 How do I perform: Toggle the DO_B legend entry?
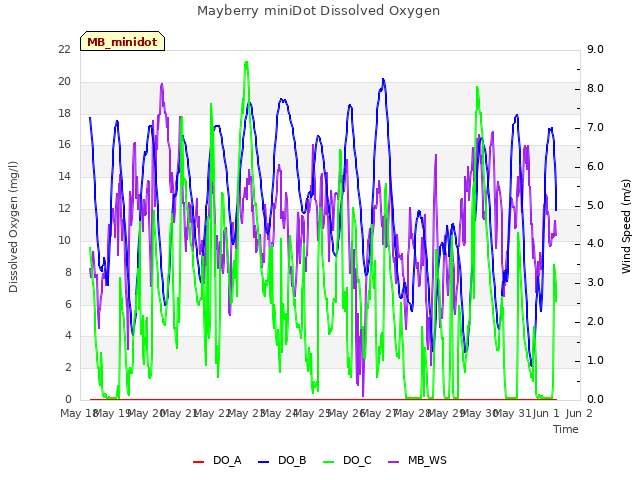tap(282, 460)
